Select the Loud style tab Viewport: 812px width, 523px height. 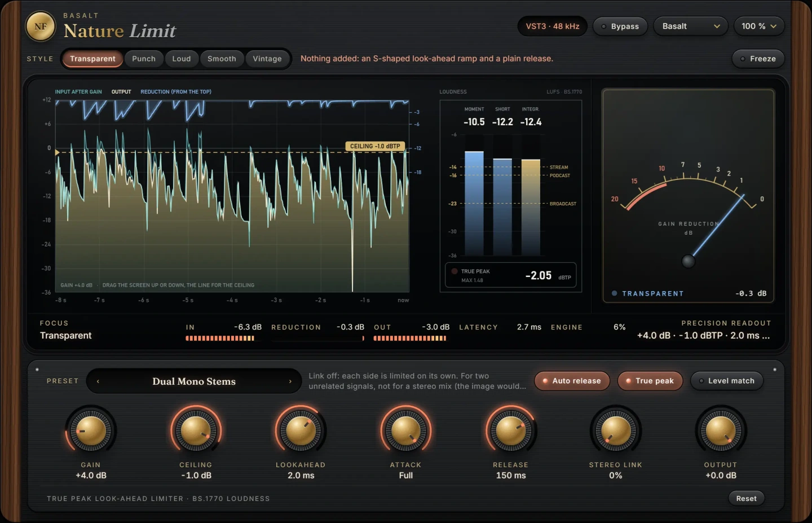[x=182, y=59]
